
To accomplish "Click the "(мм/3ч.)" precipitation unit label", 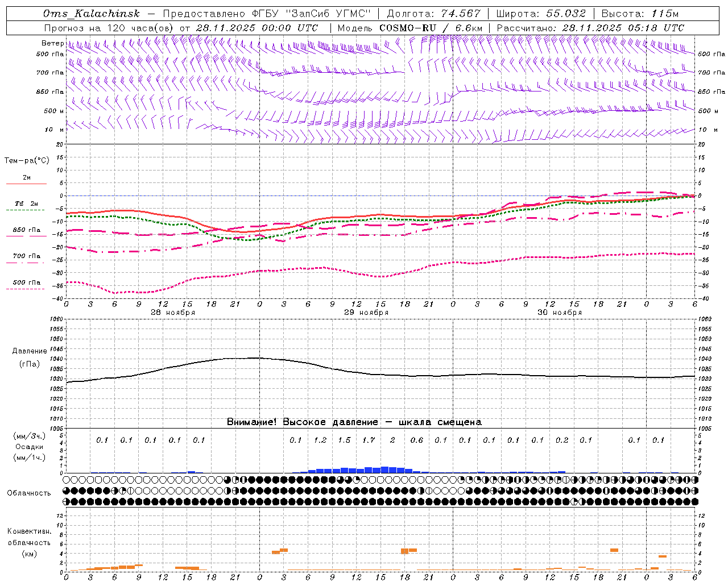I will 29,436.
